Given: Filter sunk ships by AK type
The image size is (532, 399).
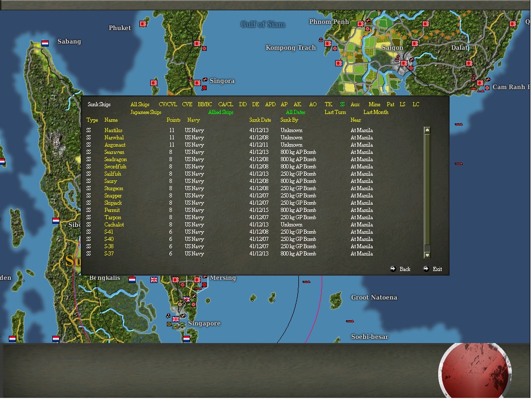Looking at the screenshot, I should click(297, 105).
